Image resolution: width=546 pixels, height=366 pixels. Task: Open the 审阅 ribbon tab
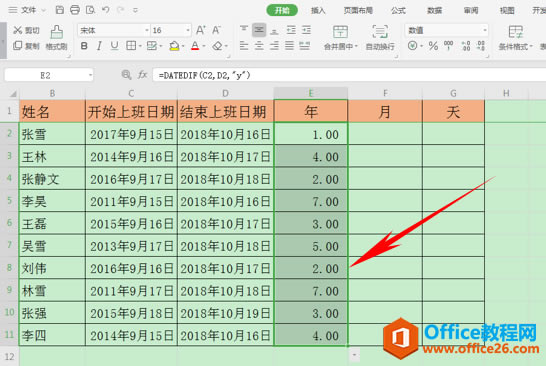[x=471, y=10]
